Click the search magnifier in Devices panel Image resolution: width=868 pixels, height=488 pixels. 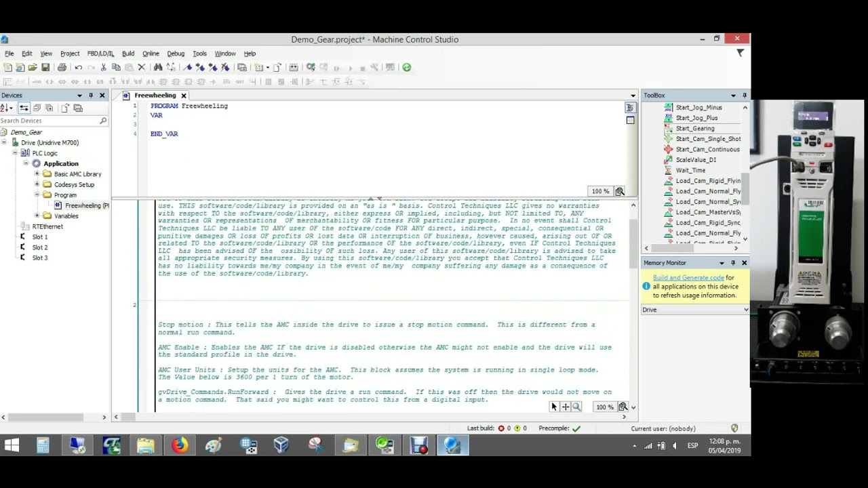[x=103, y=121]
